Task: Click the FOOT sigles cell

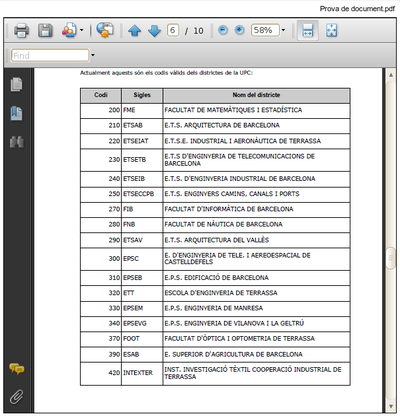Action: [142, 339]
